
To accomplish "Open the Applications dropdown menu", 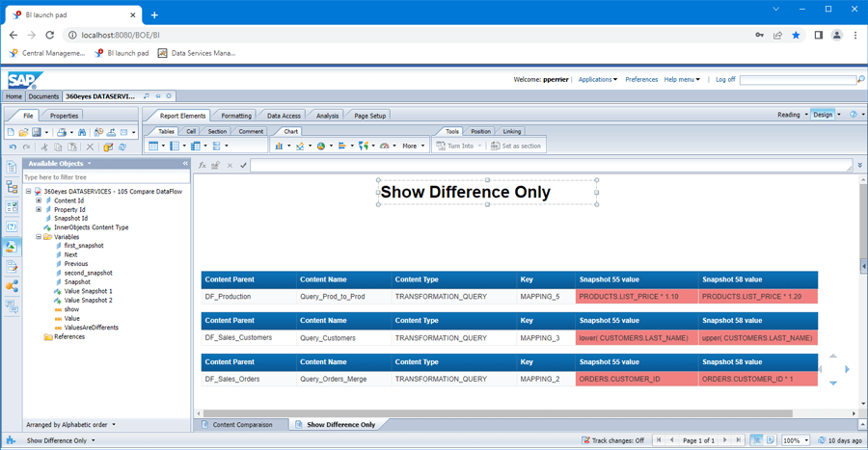I will 598,80.
